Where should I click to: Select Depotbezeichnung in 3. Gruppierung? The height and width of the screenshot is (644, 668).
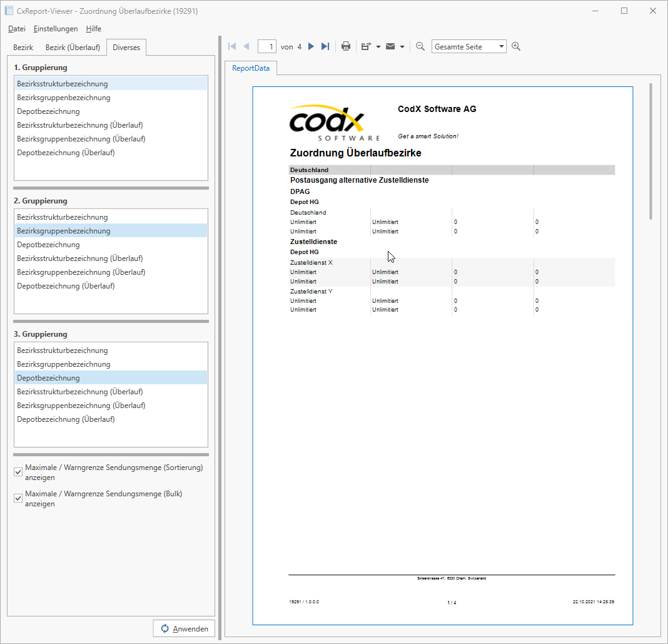point(111,377)
